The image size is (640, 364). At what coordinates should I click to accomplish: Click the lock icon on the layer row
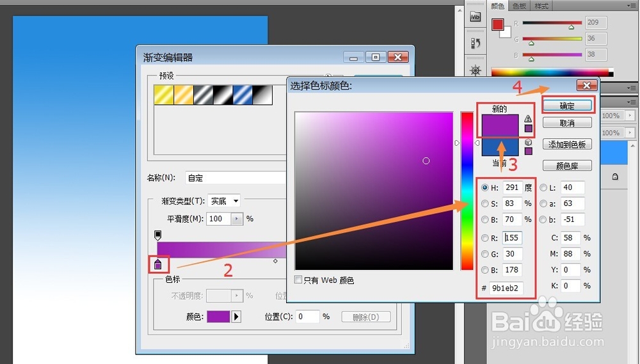pos(615,177)
